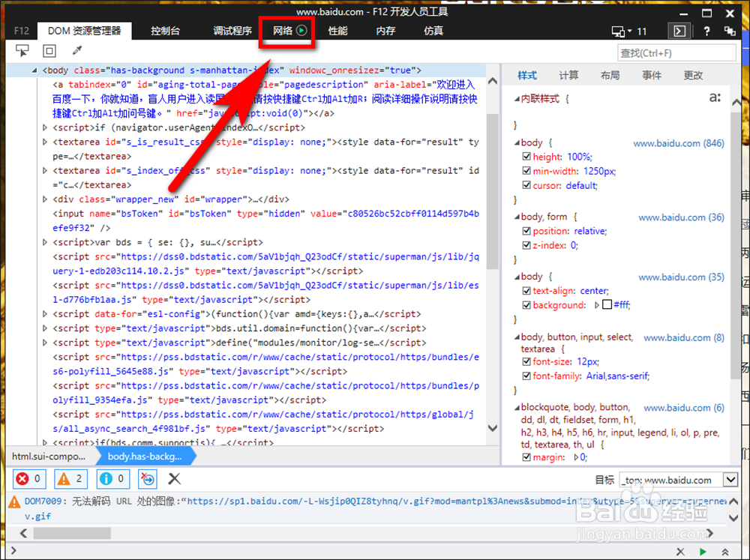Expand the margin property shorthand triangle
The width and height of the screenshot is (750, 560).
[x=575, y=457]
